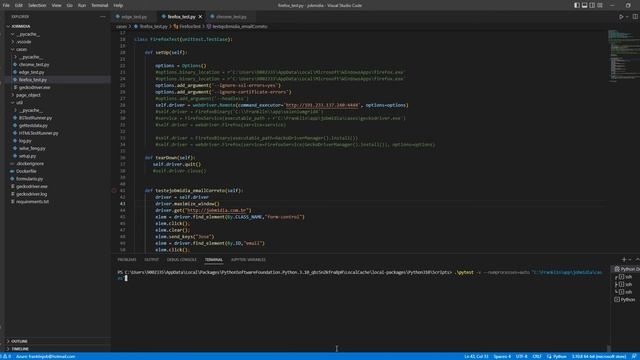Open HTMLTestRunner.py file
The image size is (640, 360).
[x=38, y=133]
